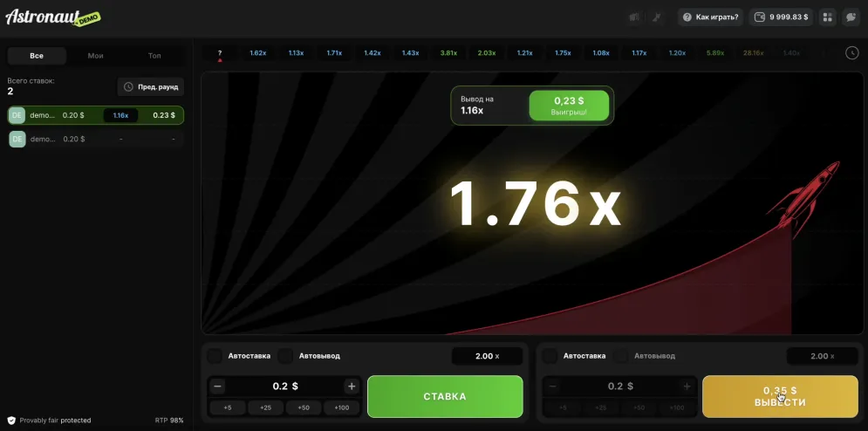Add +50 in left bet panel
868x431 pixels.
pos(304,407)
